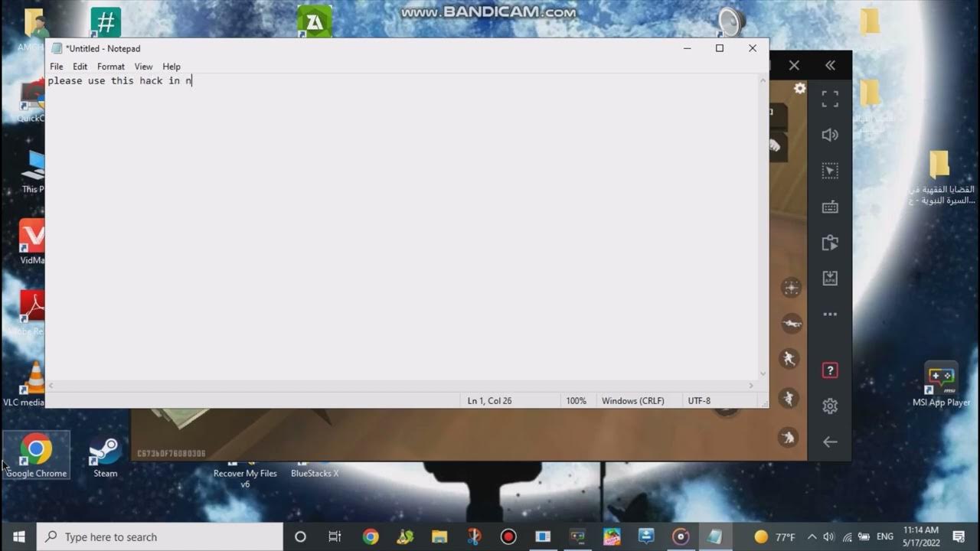Open the File menu in Notepad
Screen dimensions: 980x551
tap(56, 67)
